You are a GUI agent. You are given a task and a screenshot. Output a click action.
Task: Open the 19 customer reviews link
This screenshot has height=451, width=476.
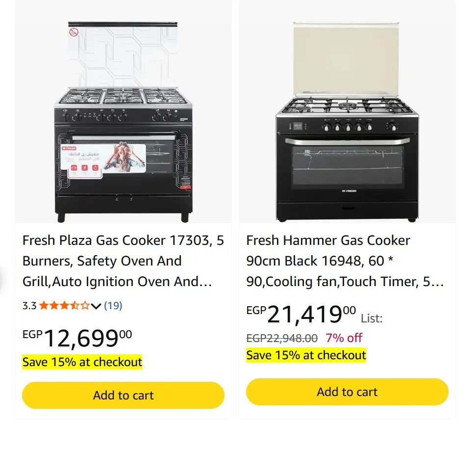[113, 305]
